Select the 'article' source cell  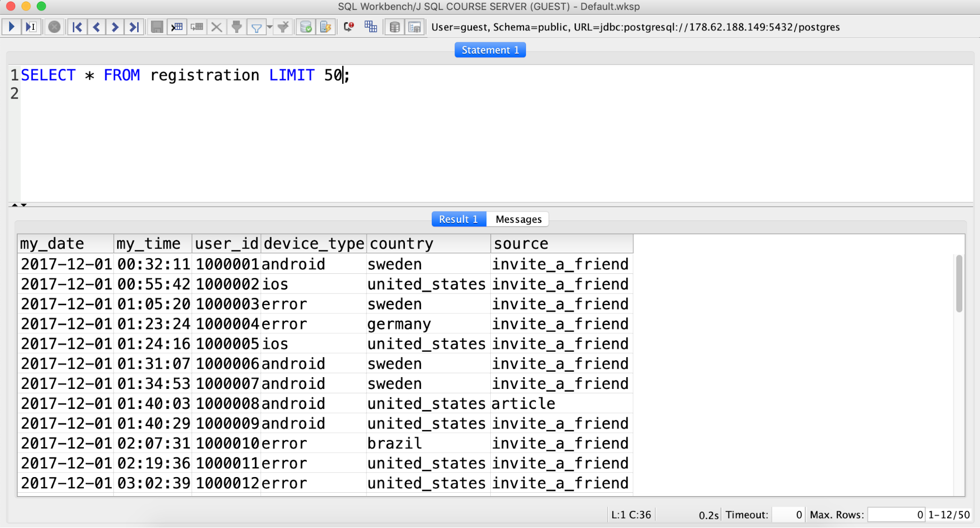click(562, 404)
